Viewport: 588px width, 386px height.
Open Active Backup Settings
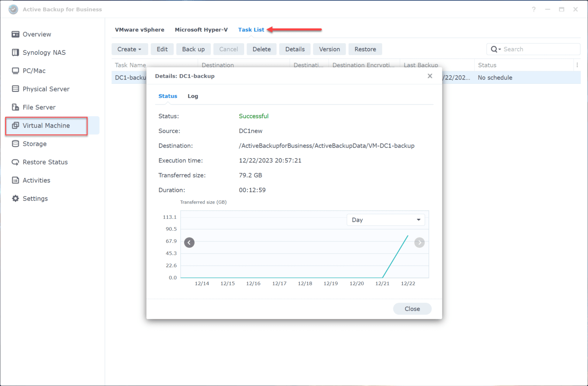(x=35, y=198)
